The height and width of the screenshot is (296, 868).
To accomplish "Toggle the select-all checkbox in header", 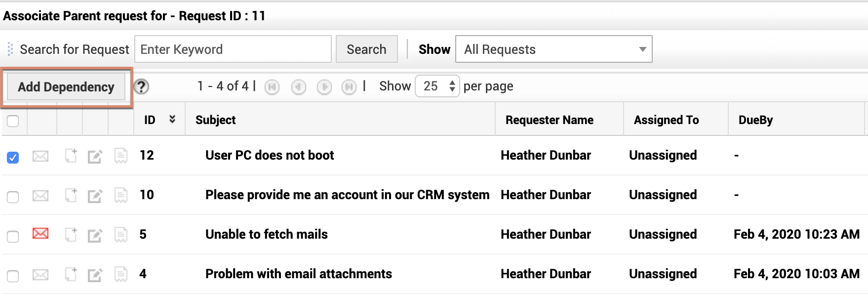I will (x=13, y=121).
